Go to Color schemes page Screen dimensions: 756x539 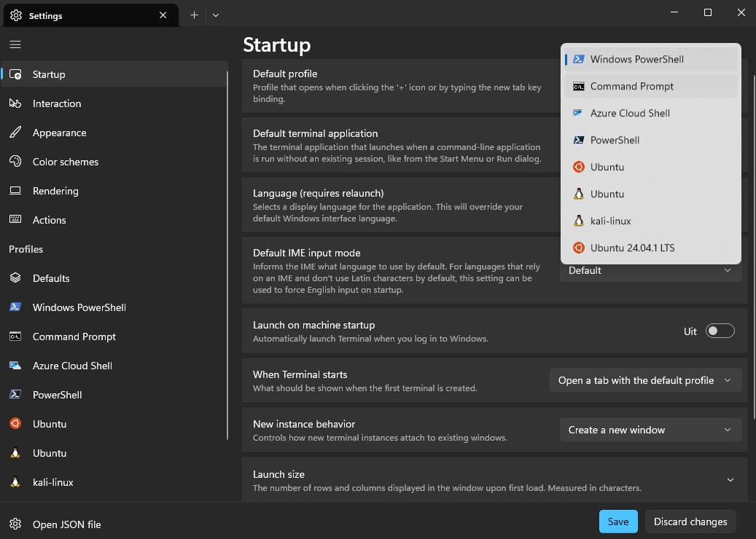point(65,162)
